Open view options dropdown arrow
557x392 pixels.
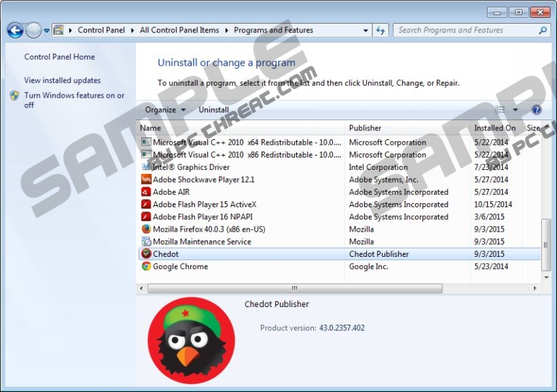coord(515,110)
